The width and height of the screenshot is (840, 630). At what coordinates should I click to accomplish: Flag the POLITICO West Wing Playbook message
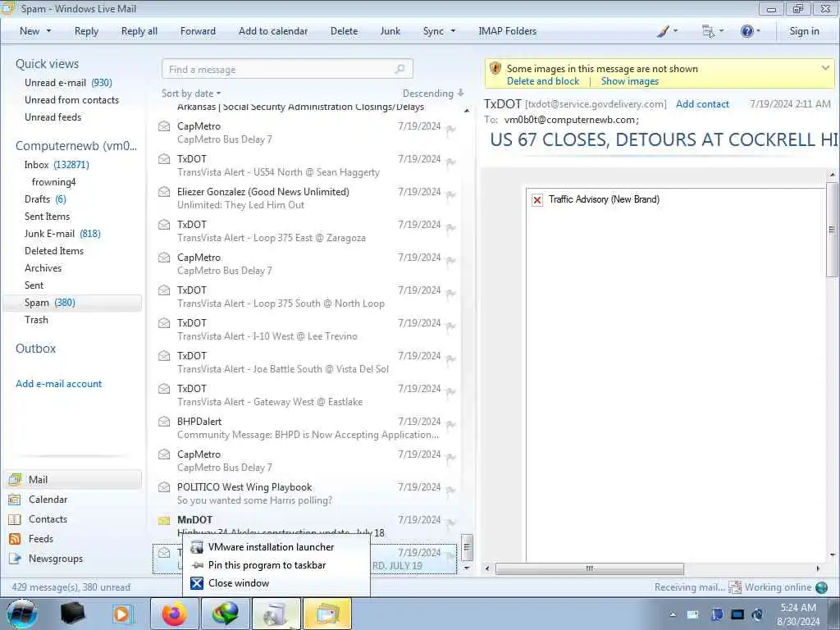coord(451,491)
